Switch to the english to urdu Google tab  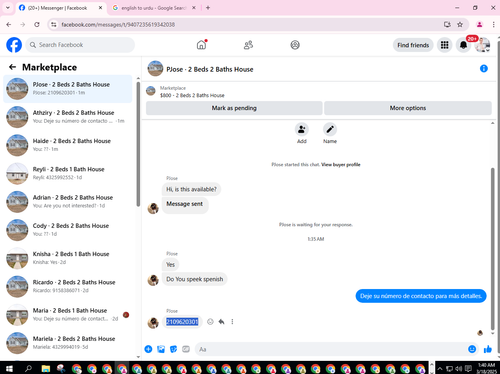pos(153,8)
